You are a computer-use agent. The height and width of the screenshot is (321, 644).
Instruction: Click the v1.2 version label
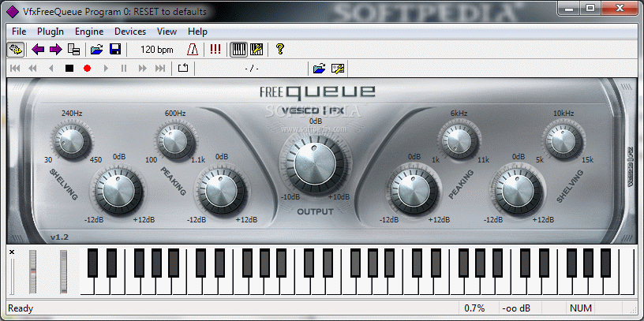[x=59, y=237]
